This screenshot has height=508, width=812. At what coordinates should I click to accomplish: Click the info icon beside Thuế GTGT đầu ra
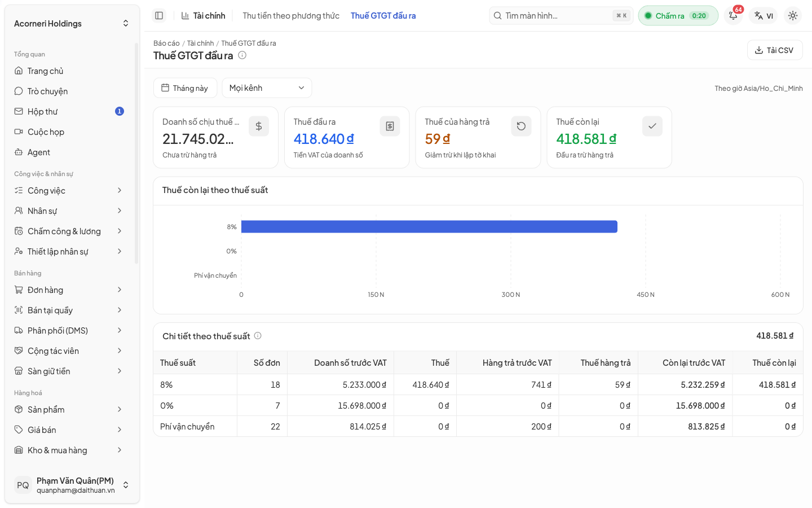pyautogui.click(x=242, y=55)
